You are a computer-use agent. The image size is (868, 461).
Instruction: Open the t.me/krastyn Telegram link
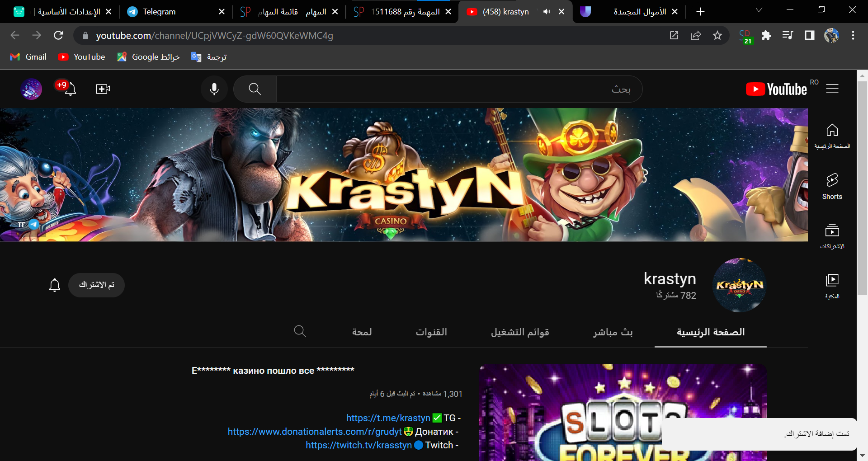(x=388, y=418)
